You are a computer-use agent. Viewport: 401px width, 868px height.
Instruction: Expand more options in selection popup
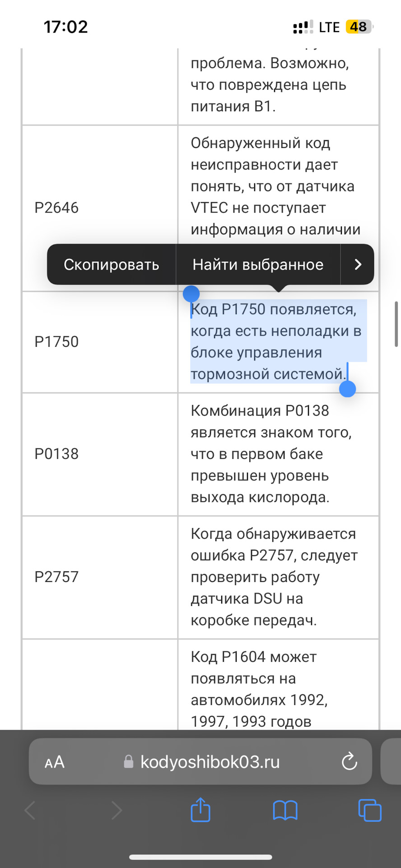point(358,264)
